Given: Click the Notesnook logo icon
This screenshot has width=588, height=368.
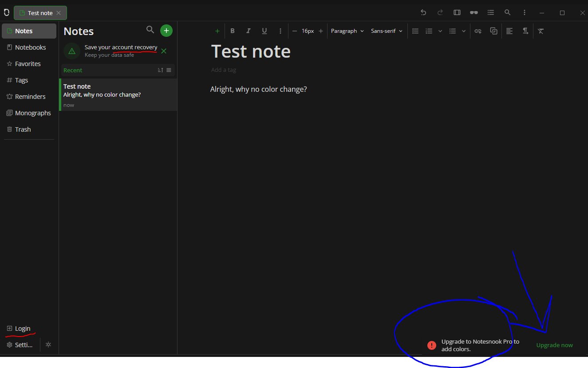Looking at the screenshot, I should coord(7,12).
